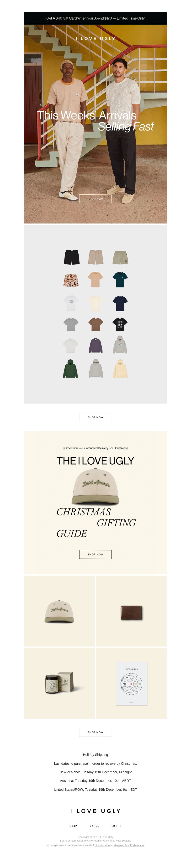Select the black shorts thumbnail
191x868 pixels.
[x=72, y=257]
